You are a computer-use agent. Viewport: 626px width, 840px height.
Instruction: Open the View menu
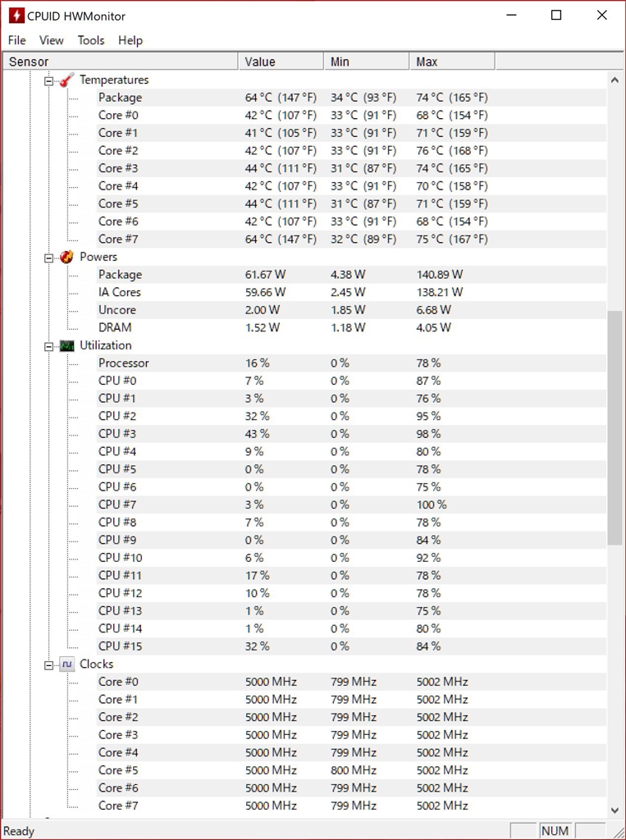point(51,40)
